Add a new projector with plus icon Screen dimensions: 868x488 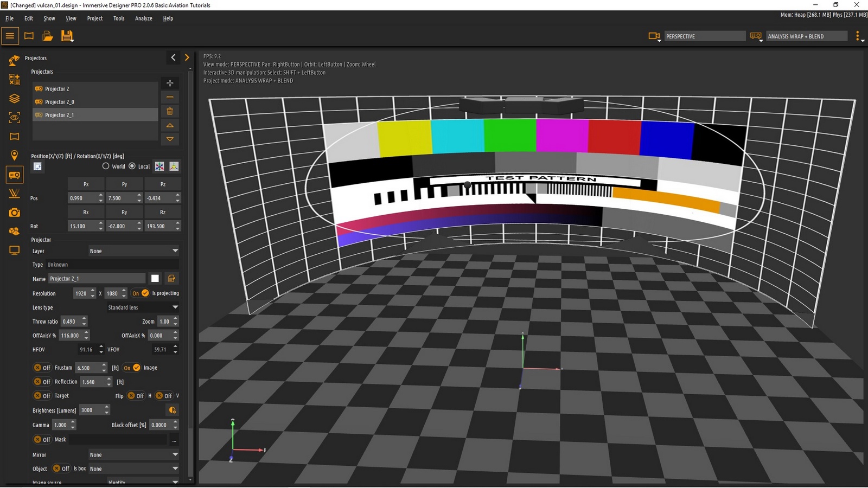click(x=170, y=83)
